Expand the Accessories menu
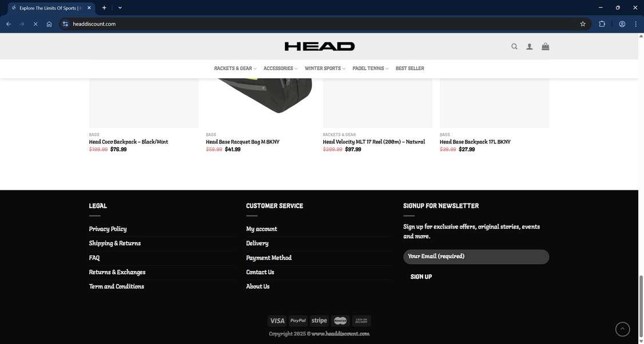This screenshot has height=344, width=644. [280, 69]
